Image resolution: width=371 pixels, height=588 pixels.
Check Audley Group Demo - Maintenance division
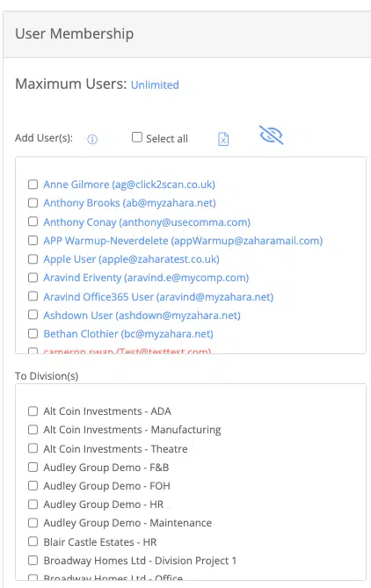(x=33, y=523)
